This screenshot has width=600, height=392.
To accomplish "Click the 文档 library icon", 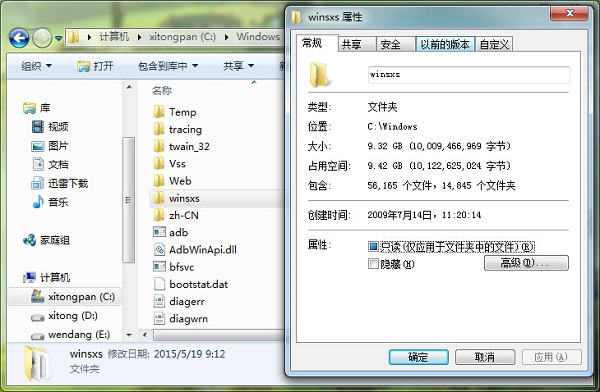I will click(38, 164).
